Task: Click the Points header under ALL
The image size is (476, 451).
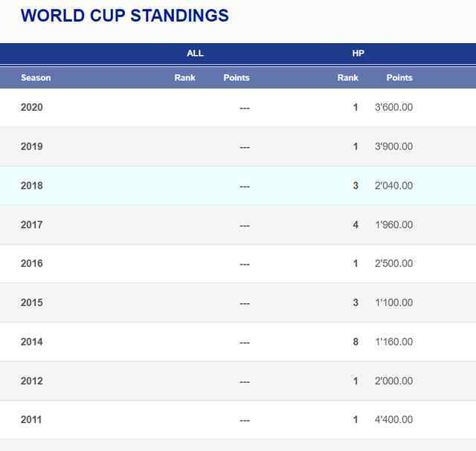Action: click(x=237, y=78)
